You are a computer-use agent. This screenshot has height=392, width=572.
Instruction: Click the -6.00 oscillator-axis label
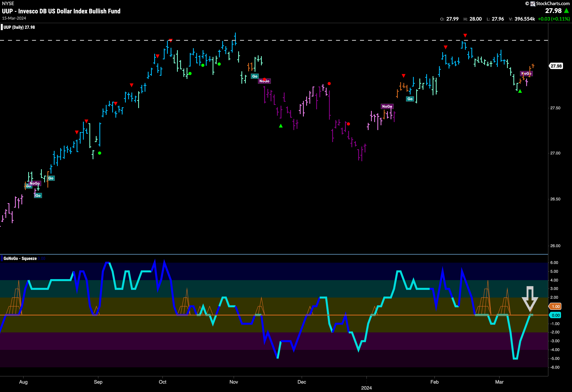click(x=555, y=367)
